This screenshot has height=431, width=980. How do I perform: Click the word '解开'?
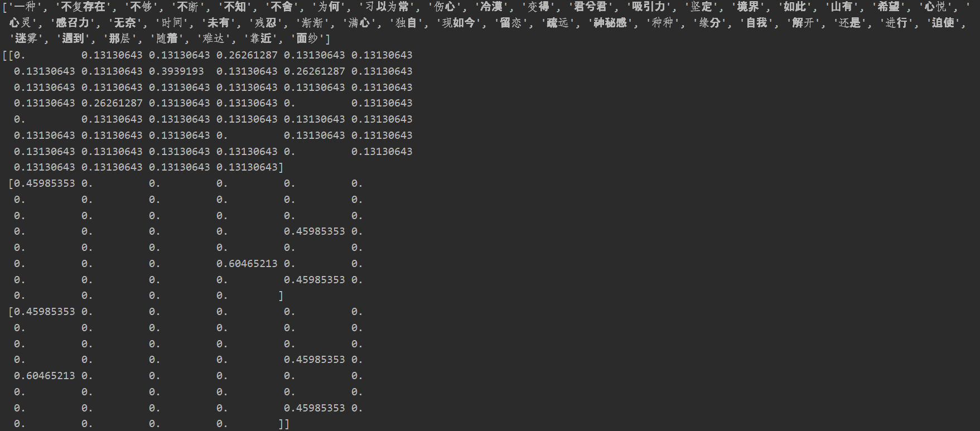click(803, 23)
